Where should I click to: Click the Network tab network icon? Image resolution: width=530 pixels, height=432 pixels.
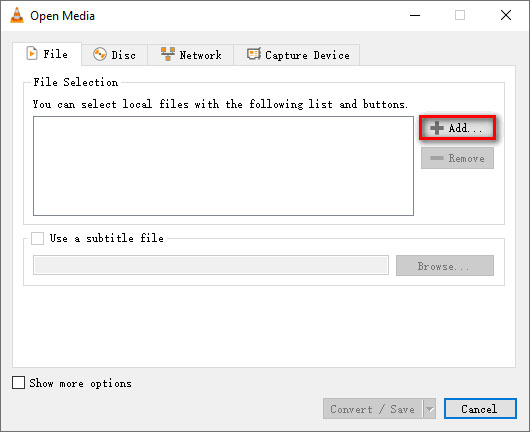[x=168, y=54]
